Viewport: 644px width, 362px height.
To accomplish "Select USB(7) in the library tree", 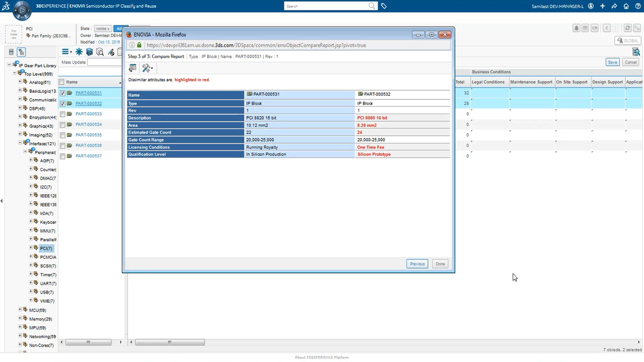I will coord(47,292).
